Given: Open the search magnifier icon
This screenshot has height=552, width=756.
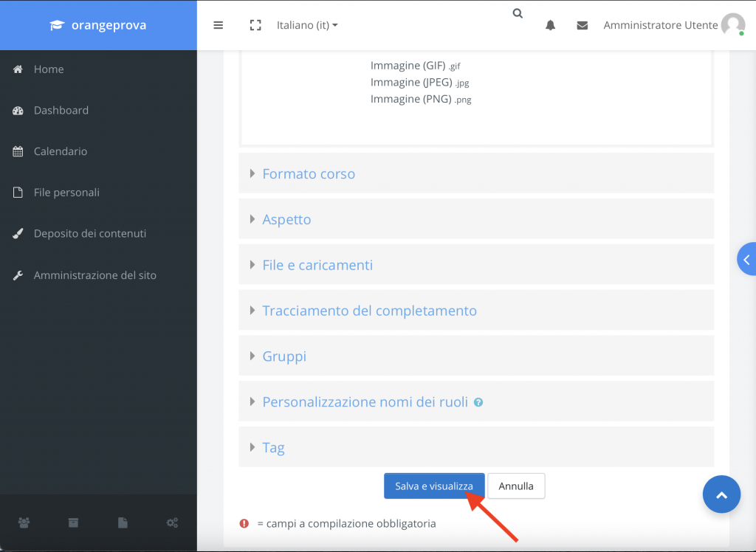Looking at the screenshot, I should 518,13.
